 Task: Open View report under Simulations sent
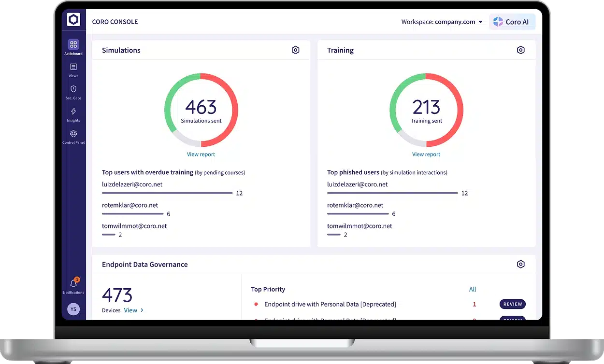tap(201, 154)
